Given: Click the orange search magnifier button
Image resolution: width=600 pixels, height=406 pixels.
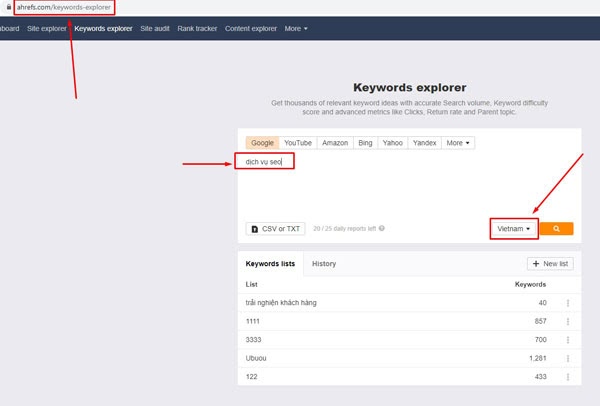Looking at the screenshot, I should (556, 228).
